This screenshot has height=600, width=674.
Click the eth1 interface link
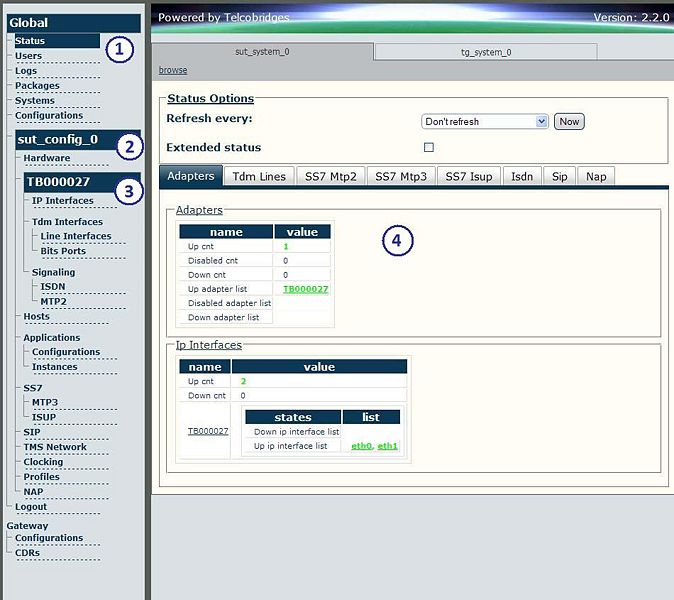pyautogui.click(x=387, y=446)
